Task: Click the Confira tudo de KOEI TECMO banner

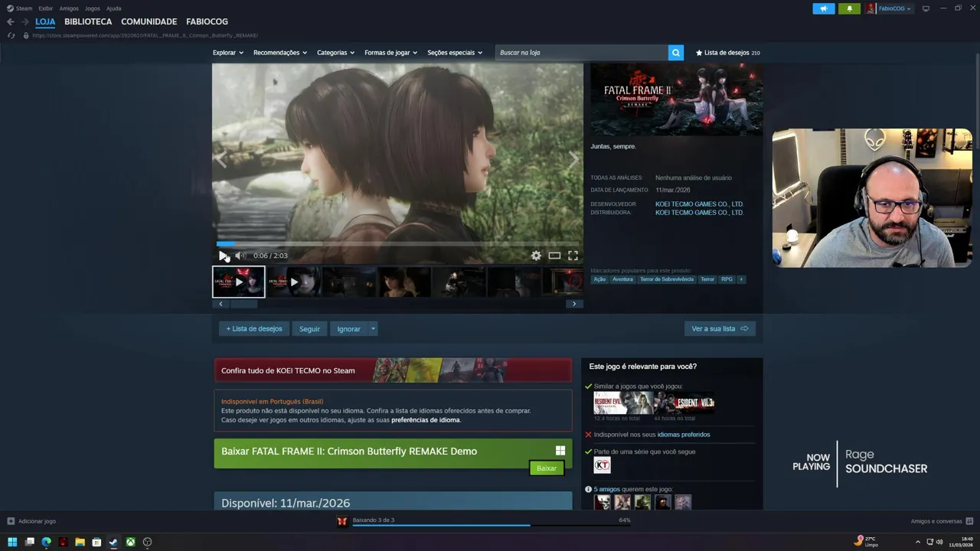Action: [x=393, y=370]
